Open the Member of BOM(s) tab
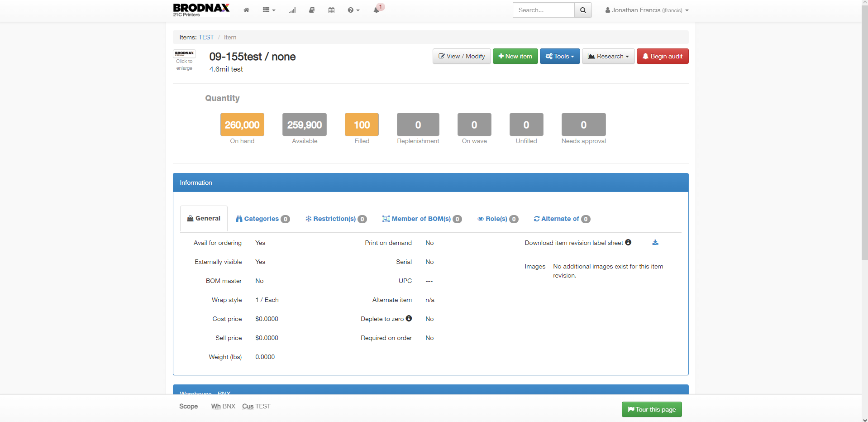Viewport: 868px width, 422px height. (x=422, y=219)
